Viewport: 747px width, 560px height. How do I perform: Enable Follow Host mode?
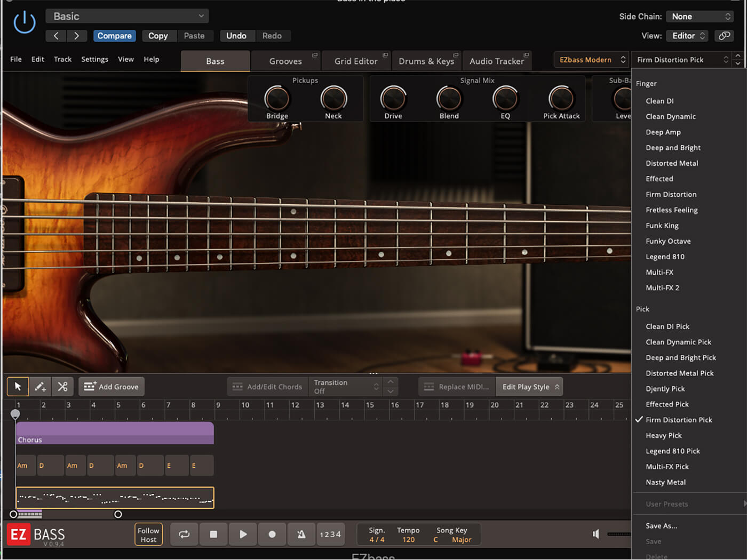pyautogui.click(x=148, y=534)
